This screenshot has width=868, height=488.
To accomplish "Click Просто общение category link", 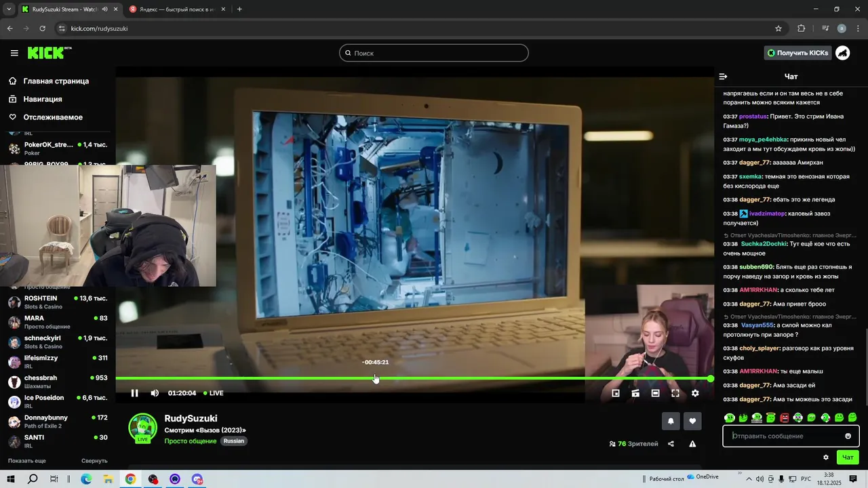I will (x=191, y=441).
